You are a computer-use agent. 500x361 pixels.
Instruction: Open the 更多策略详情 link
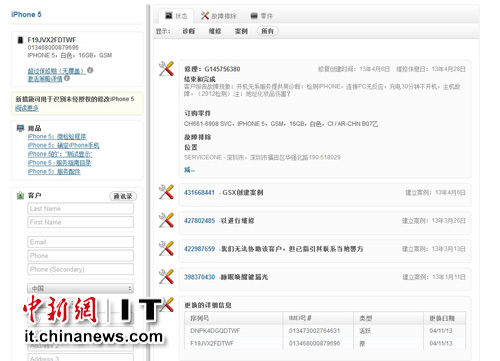(45, 78)
